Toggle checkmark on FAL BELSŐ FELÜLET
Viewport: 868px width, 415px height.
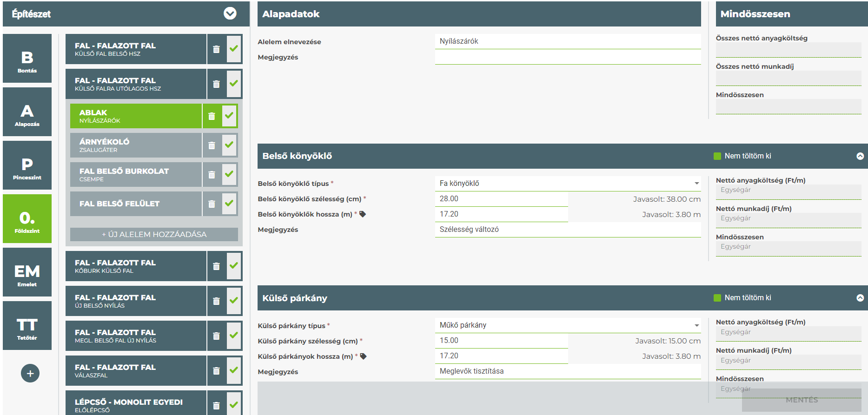[x=229, y=204]
